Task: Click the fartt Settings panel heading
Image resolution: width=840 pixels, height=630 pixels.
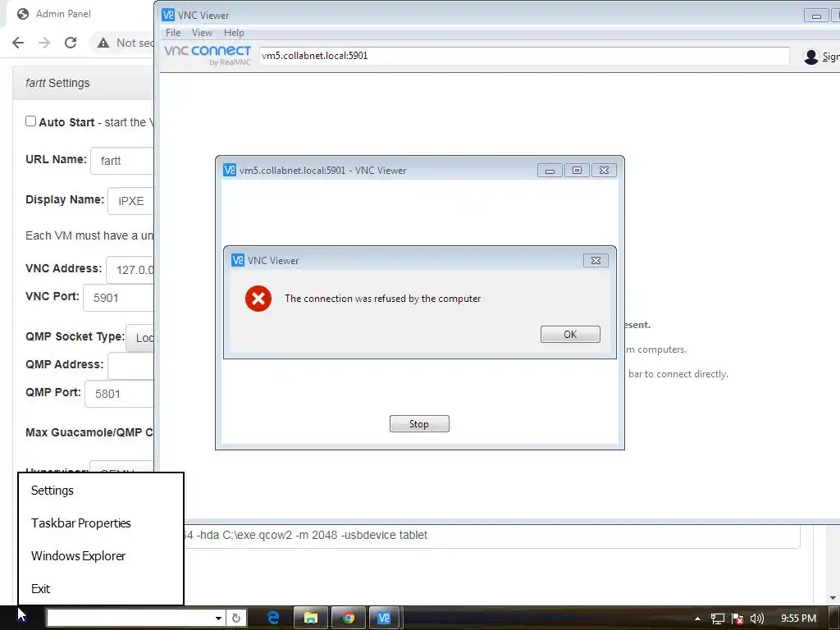Action: (57, 83)
